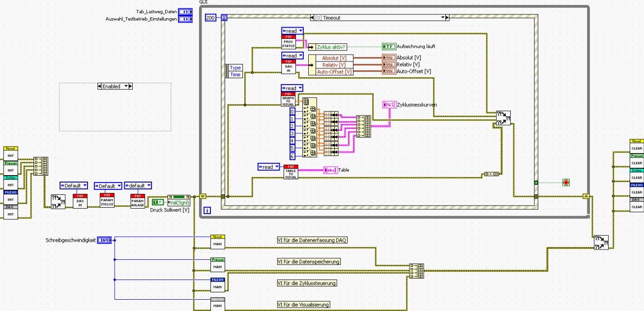Viewport: 644px width, 311px height.
Task: Select 'Auto-Offset [V]' unbundle element
Action: point(334,72)
